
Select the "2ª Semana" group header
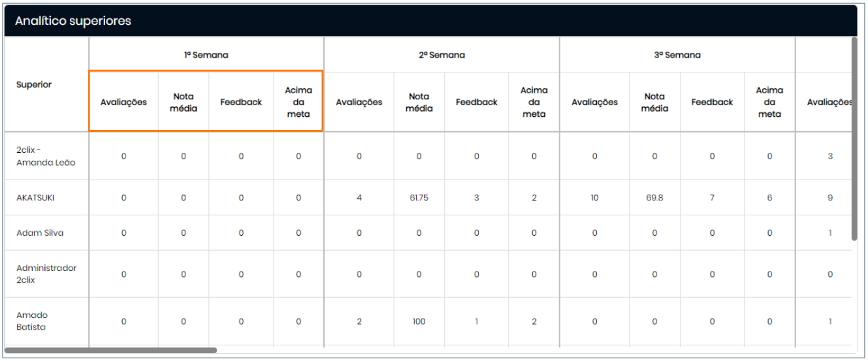tap(442, 55)
